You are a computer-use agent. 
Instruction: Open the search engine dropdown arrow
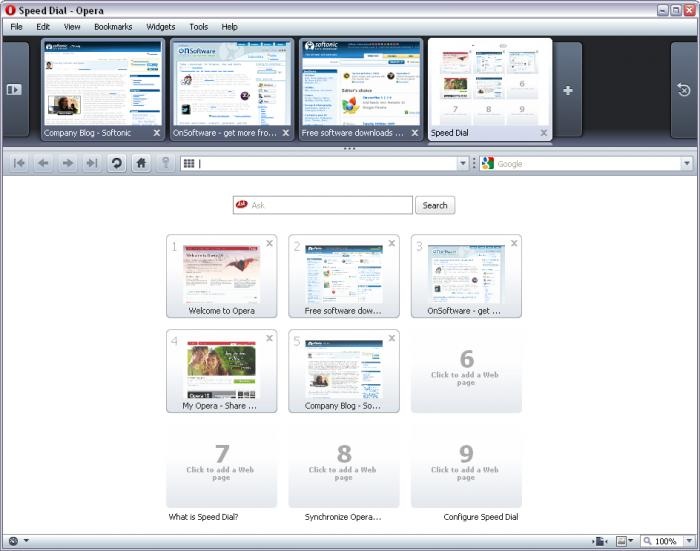[687, 163]
